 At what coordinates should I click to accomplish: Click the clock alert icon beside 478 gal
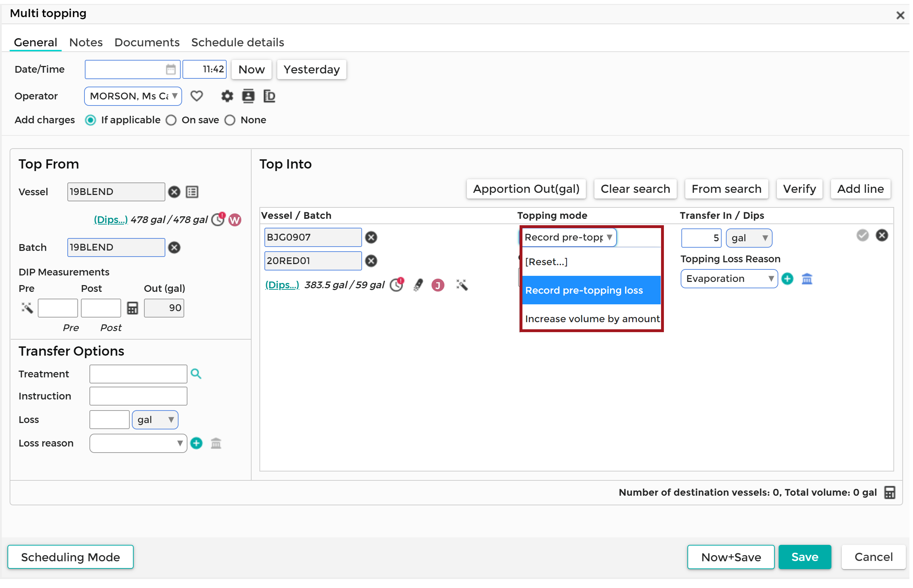(219, 220)
